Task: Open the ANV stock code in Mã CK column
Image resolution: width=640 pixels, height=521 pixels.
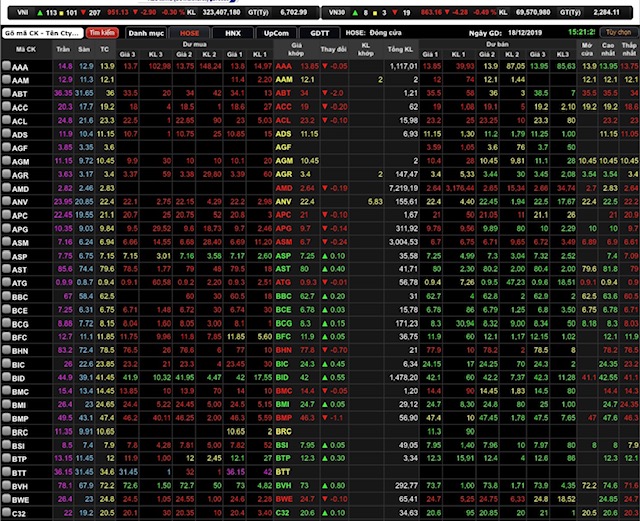Action: coord(20,203)
